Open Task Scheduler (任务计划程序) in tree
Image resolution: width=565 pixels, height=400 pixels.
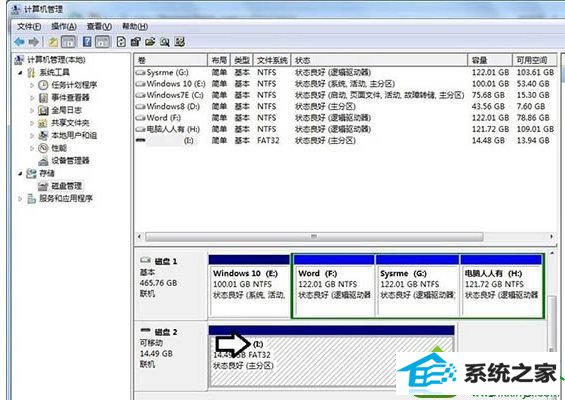click(x=74, y=85)
